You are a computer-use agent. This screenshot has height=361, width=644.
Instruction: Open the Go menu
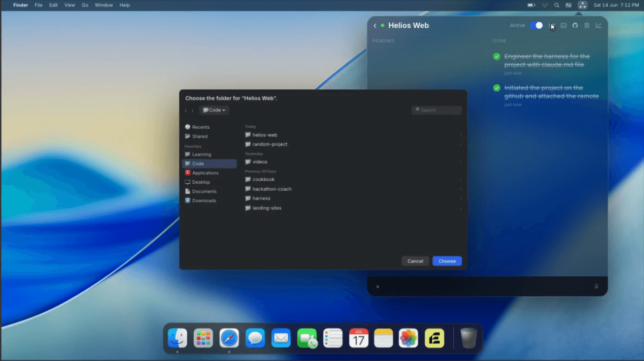[x=85, y=5]
